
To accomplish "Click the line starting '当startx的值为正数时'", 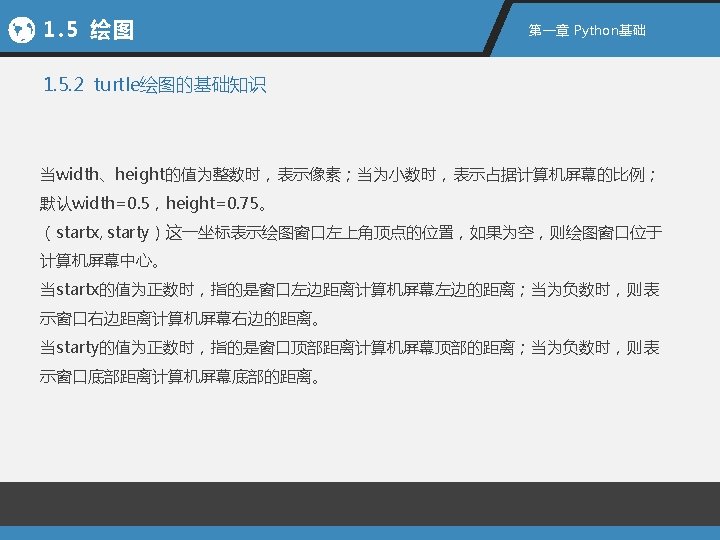I will click(x=349, y=290).
